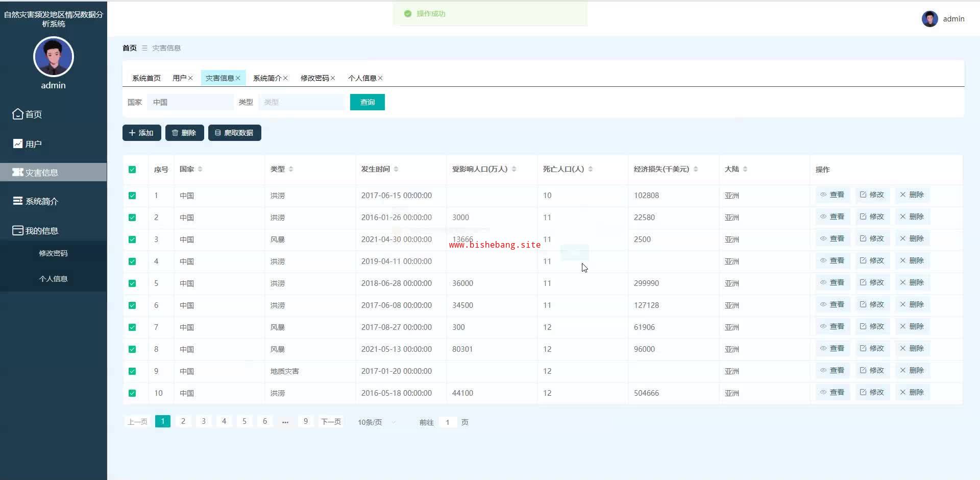The image size is (980, 480).
Task: Switch to the 系统简介 tab
Action: tap(267, 78)
